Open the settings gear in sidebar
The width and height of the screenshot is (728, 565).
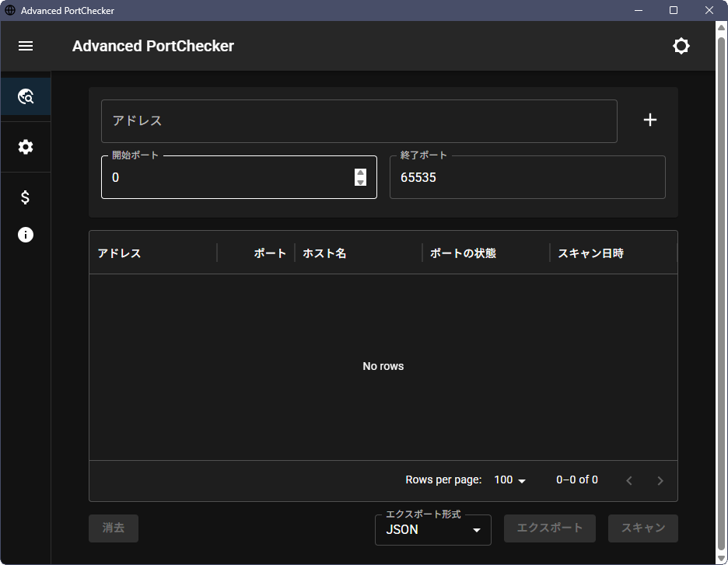(26, 147)
